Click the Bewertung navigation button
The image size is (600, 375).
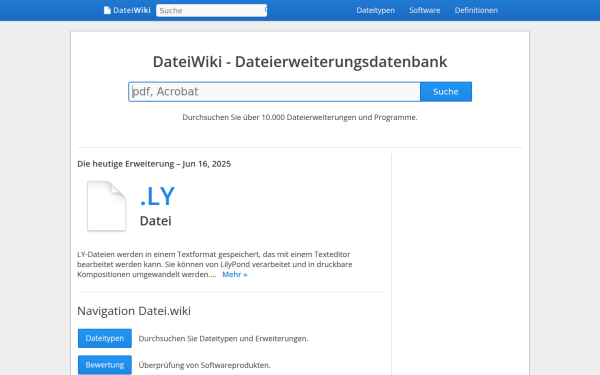click(105, 365)
